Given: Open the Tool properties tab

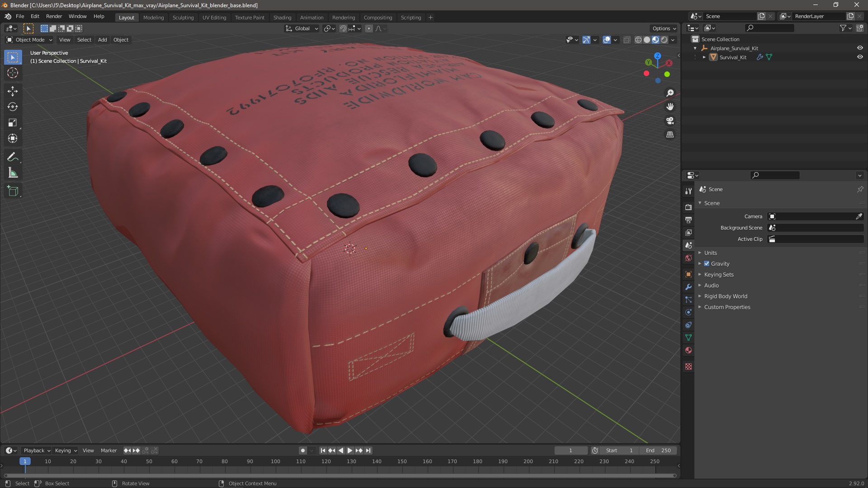Looking at the screenshot, I should click(689, 191).
